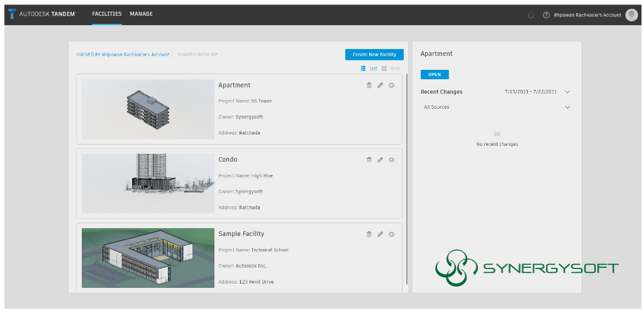The height and width of the screenshot is (315, 644).
Task: Delete the Sample Facility using trash icon
Action: coord(369,234)
